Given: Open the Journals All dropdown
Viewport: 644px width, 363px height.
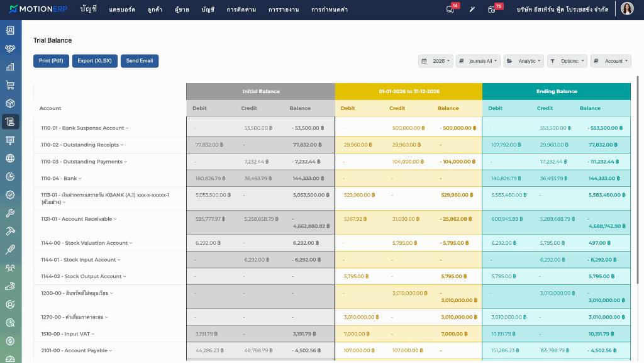Looking at the screenshot, I should (479, 61).
